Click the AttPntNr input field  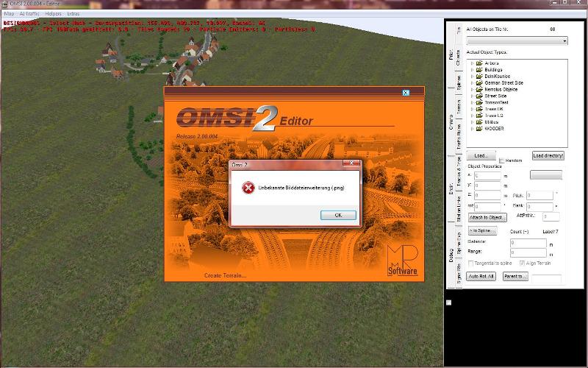click(x=551, y=216)
